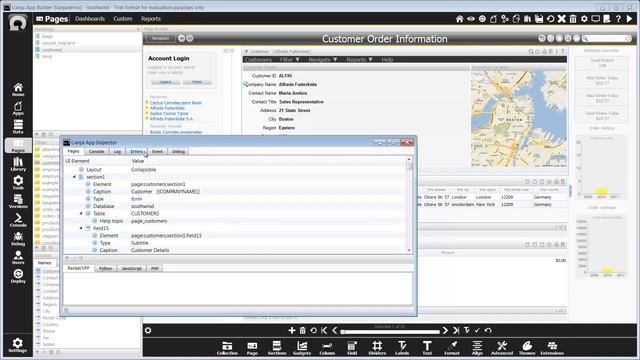This screenshot has width=640, height=360.
Task: Collapse the section1 tree node
Action: [x=74, y=177]
